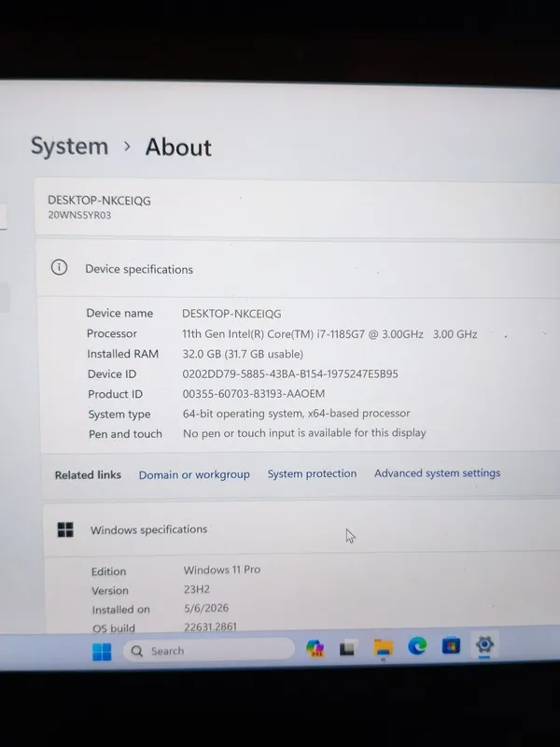Select the processor text i7-1185G7
Screen dimensions: 560x747
coord(341,334)
